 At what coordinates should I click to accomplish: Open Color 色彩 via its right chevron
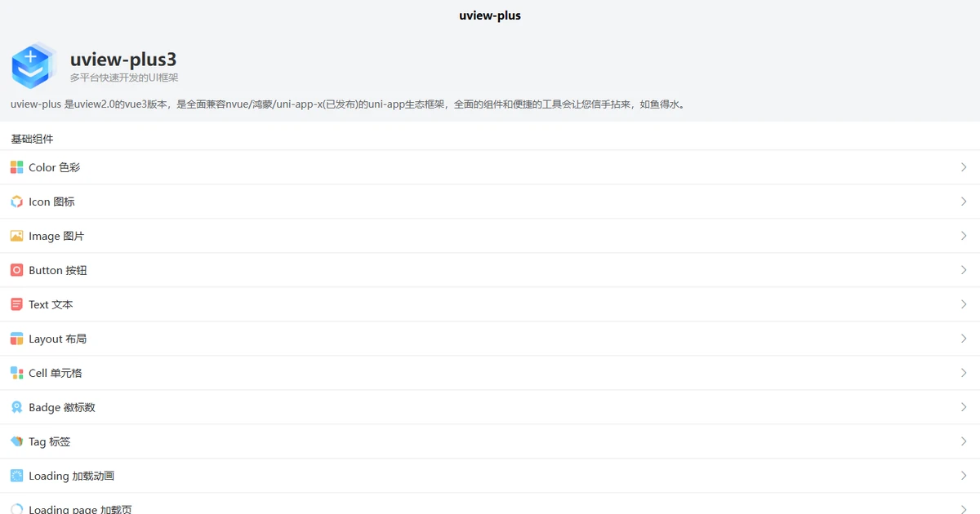(x=964, y=167)
